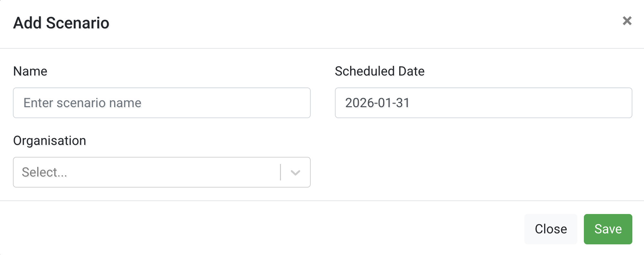Open the organisation picker showing Select...

145,172
